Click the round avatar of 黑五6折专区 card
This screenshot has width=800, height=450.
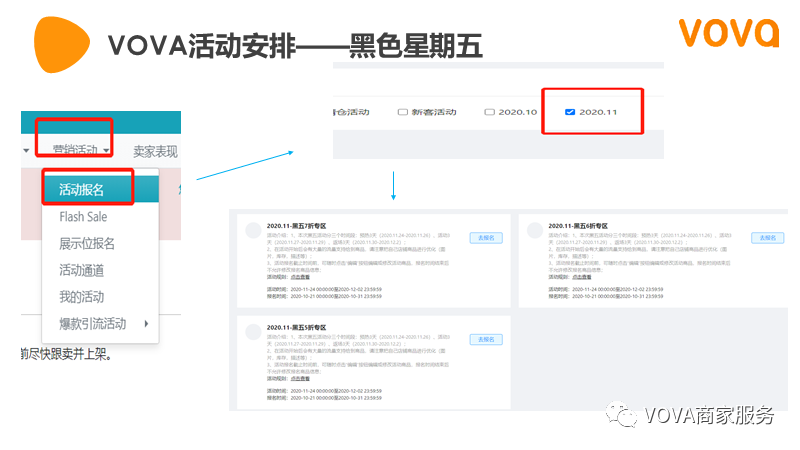click(535, 230)
